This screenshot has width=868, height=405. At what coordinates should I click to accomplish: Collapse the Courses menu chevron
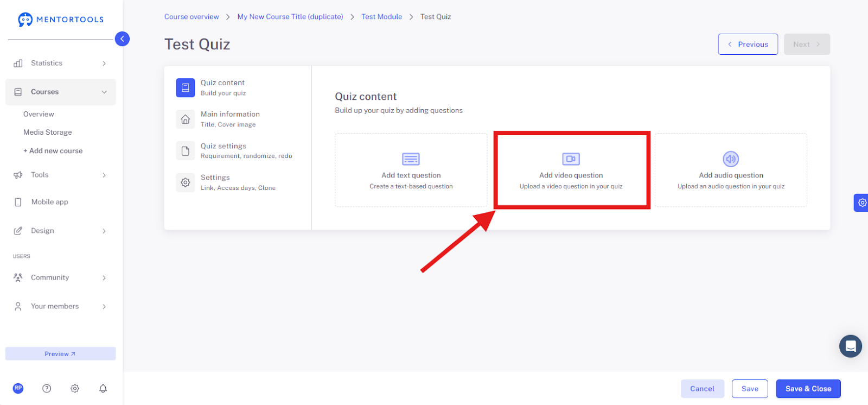(104, 92)
